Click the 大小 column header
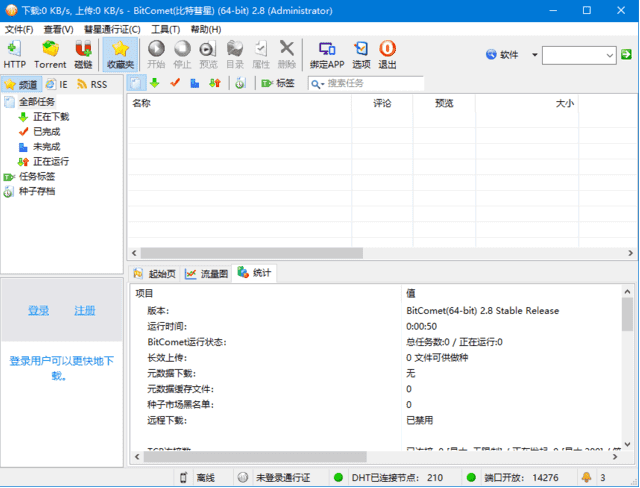Screen dimensions: 640x488 point(527,103)
